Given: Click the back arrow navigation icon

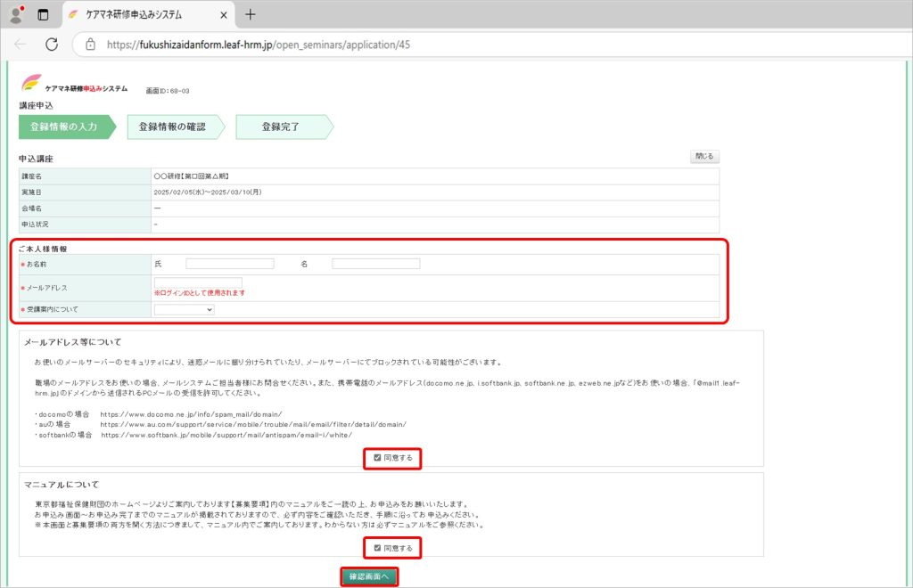Looking at the screenshot, I should pyautogui.click(x=21, y=44).
